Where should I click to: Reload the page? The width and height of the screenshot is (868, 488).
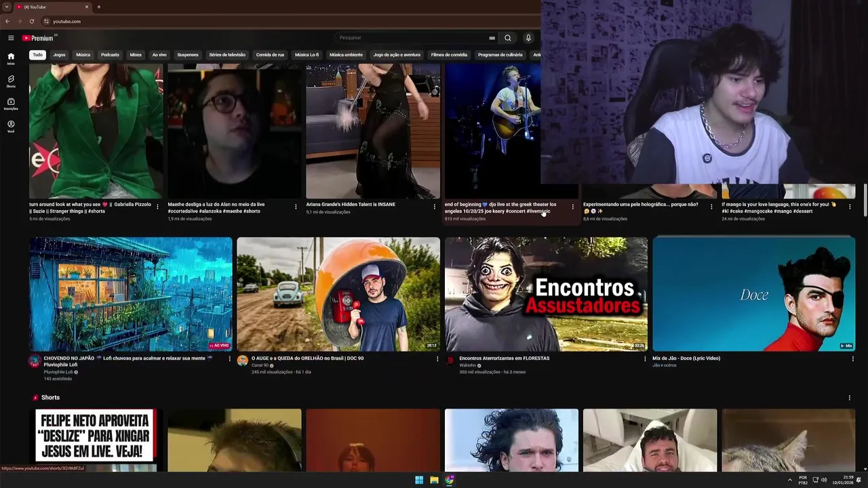click(31, 21)
